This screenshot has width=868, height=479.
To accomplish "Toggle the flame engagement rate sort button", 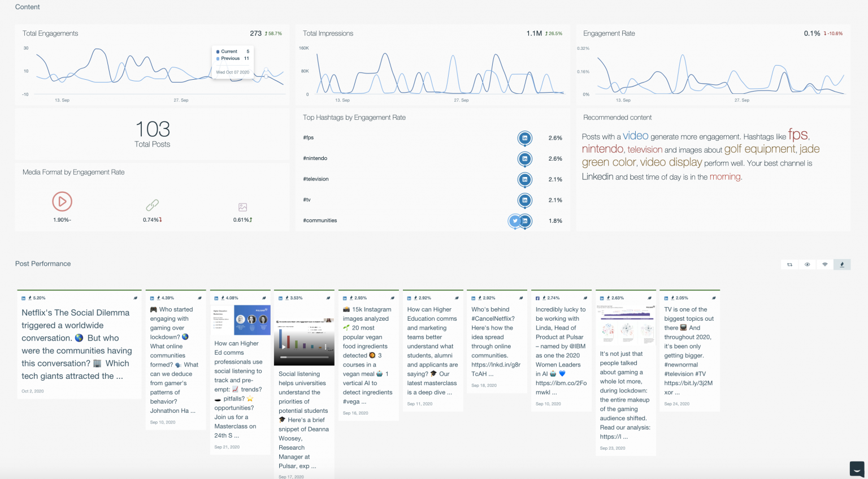I will click(x=842, y=265).
